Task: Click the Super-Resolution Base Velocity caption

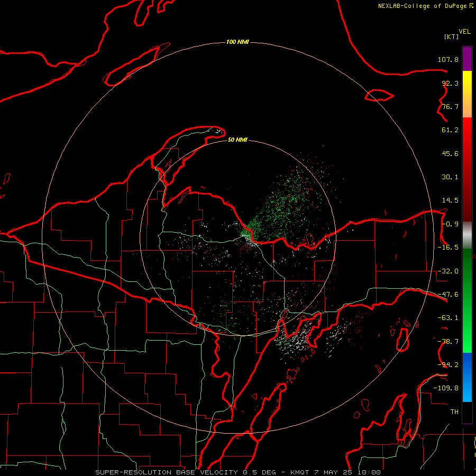Action: (x=238, y=472)
